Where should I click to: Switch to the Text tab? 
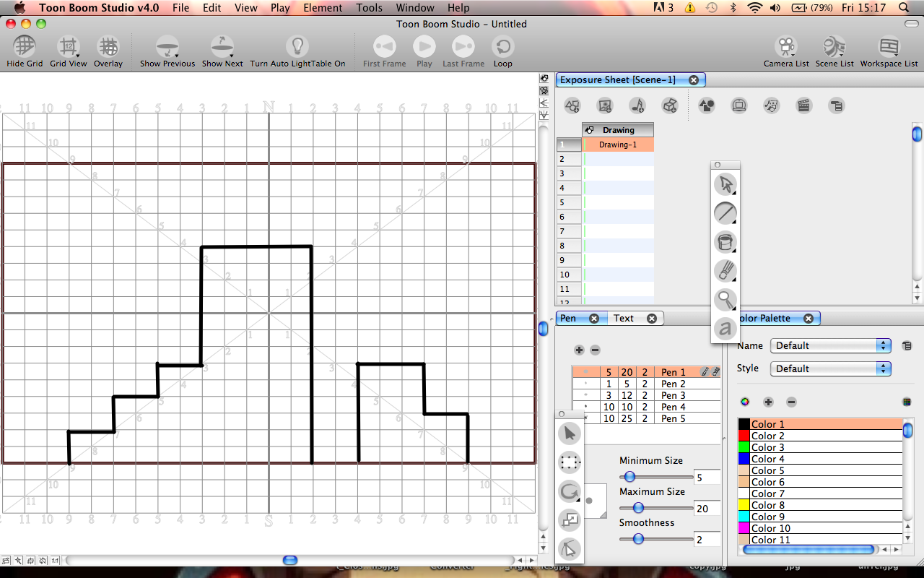coord(624,318)
